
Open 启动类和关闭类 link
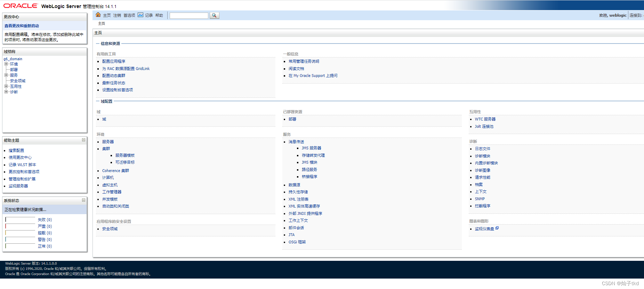pyautogui.click(x=115, y=206)
